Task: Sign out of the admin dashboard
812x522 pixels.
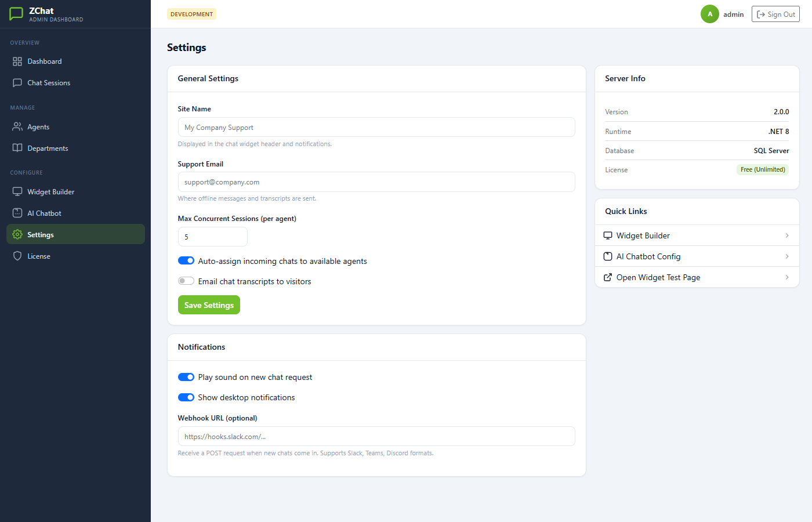Action: coord(775,13)
